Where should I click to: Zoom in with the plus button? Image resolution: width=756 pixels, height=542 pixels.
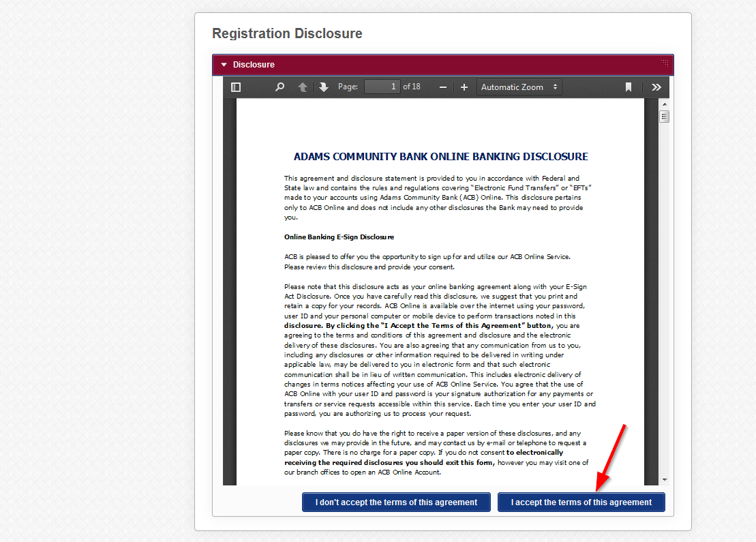tap(464, 87)
